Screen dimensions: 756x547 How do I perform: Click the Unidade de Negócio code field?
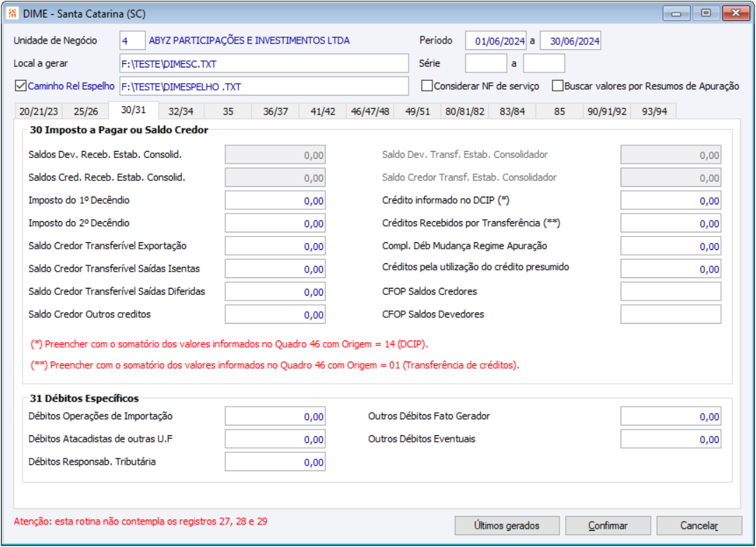[132, 41]
